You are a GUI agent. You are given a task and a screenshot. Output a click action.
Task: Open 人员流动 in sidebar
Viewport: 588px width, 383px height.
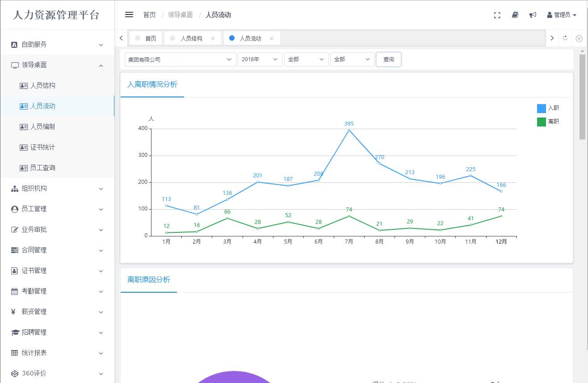[57, 106]
